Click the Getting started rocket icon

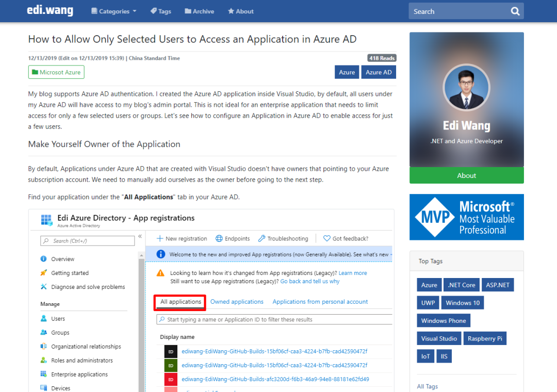[x=43, y=272]
